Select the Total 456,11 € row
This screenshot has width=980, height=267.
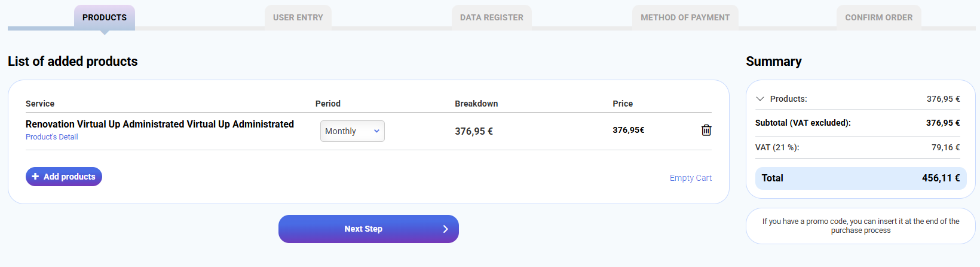[x=860, y=178]
